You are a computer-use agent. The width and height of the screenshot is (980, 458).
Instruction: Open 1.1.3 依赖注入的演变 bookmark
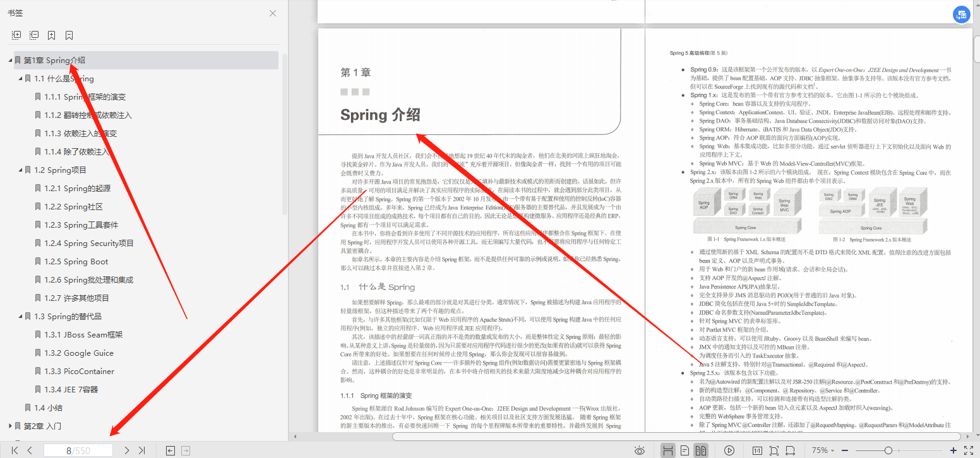click(80, 134)
